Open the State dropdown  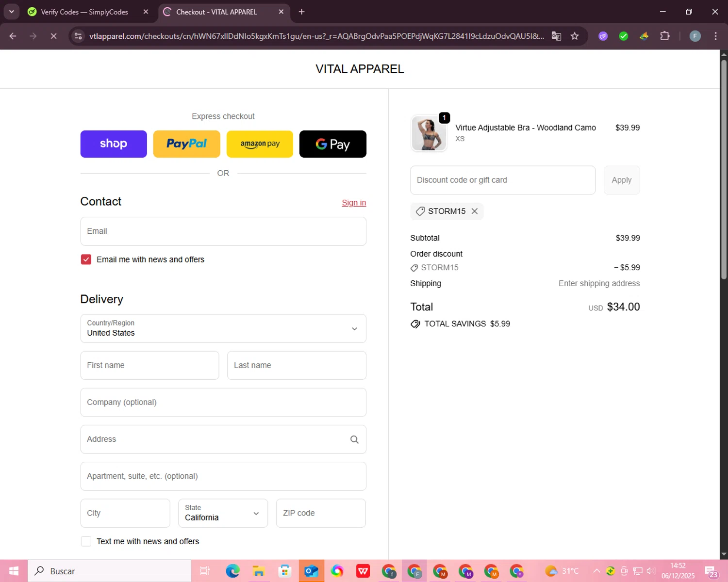pyautogui.click(x=223, y=513)
